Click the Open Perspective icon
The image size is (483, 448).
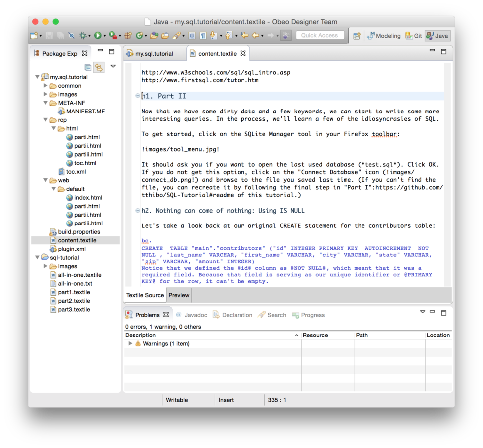point(357,36)
